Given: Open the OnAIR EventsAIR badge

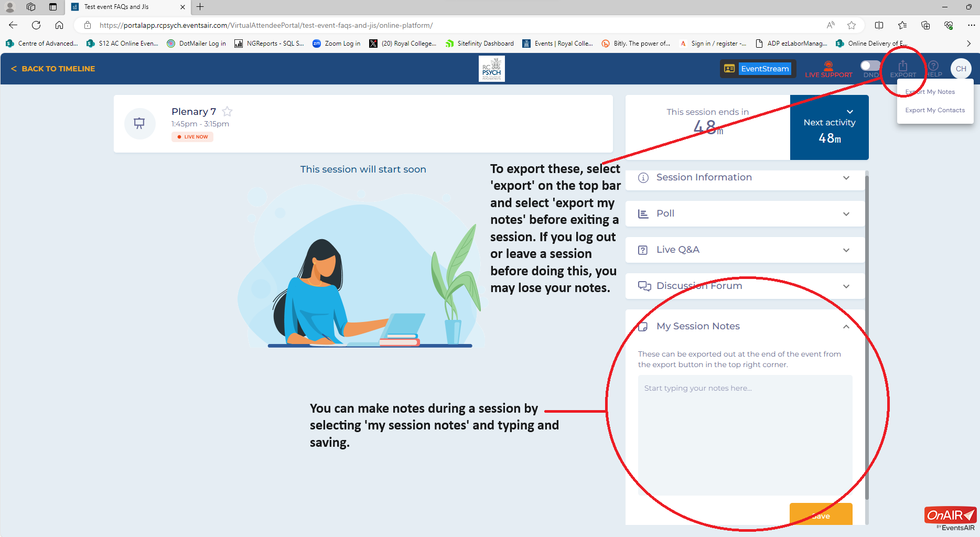Looking at the screenshot, I should coord(950,518).
